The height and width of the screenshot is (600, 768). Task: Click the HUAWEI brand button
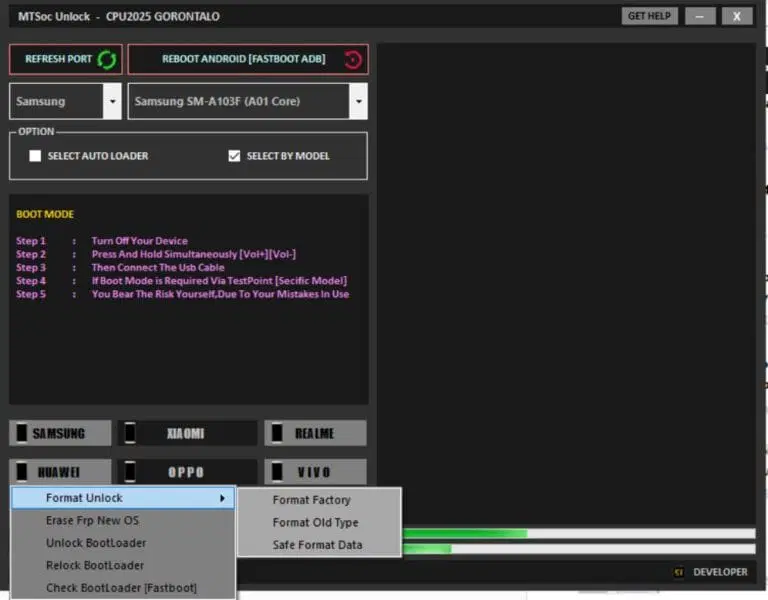pos(60,472)
